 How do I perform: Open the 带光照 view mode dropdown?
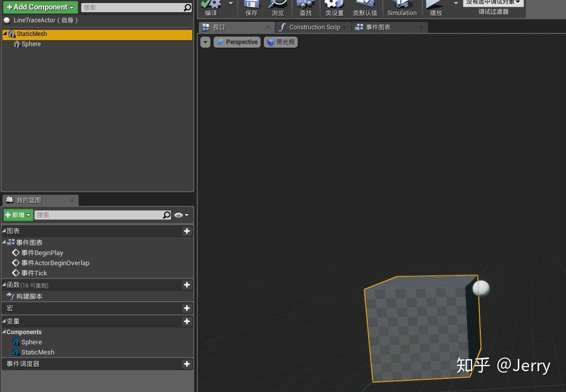point(280,42)
